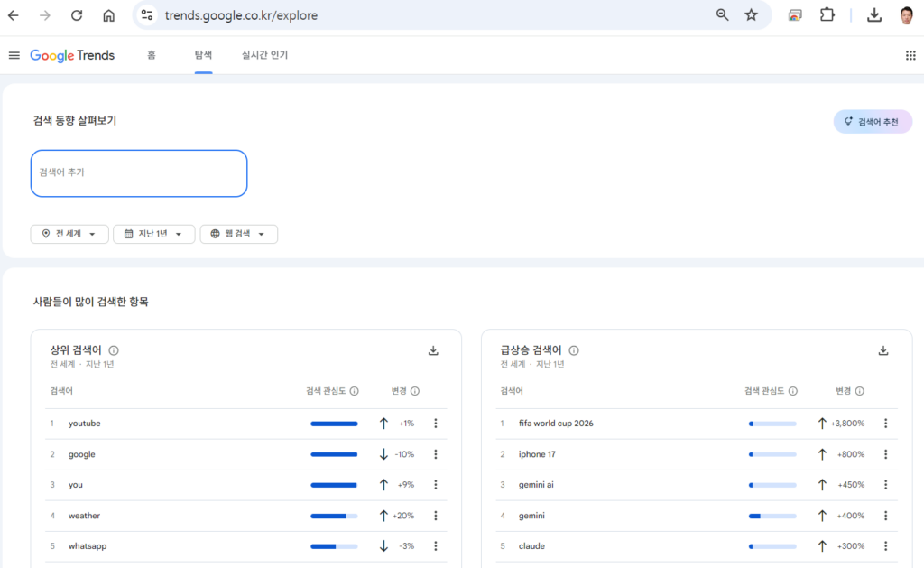Switch to the 실시간 인기 tab
This screenshot has width=924, height=568.
point(264,55)
